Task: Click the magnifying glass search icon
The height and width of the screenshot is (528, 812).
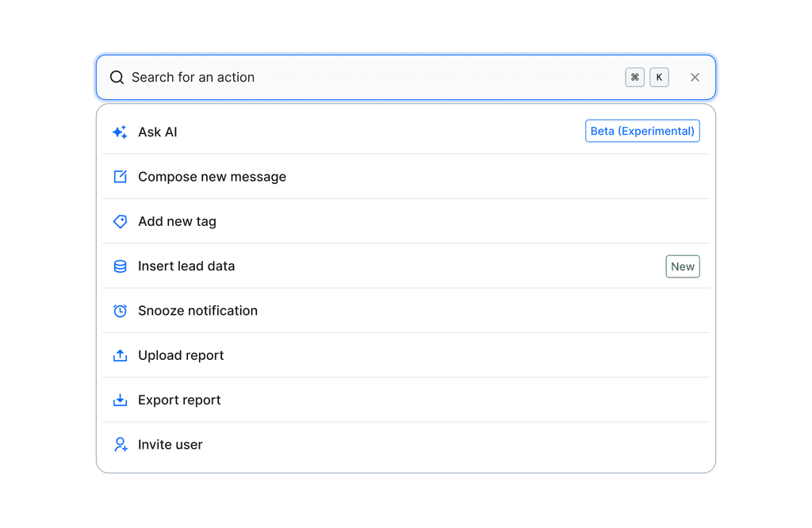Action: pyautogui.click(x=117, y=78)
